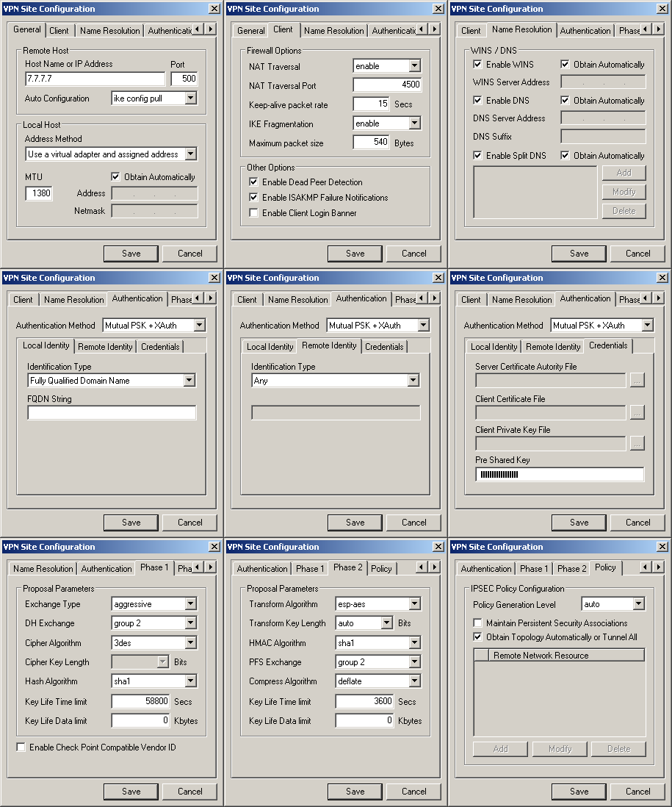Expand the Exchange Type dropdown set to aggressive

pos(190,604)
